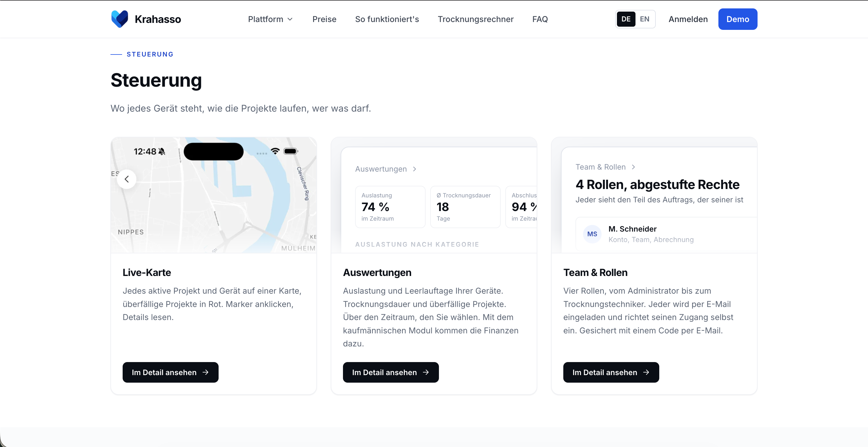Click the NIPPES label on the map
This screenshot has height=447, width=868.
click(x=131, y=232)
